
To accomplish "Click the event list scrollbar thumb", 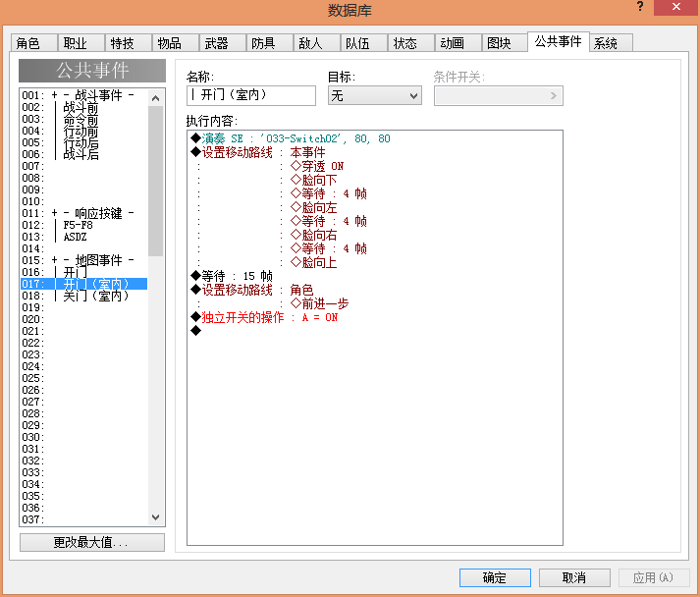I will point(155,181).
